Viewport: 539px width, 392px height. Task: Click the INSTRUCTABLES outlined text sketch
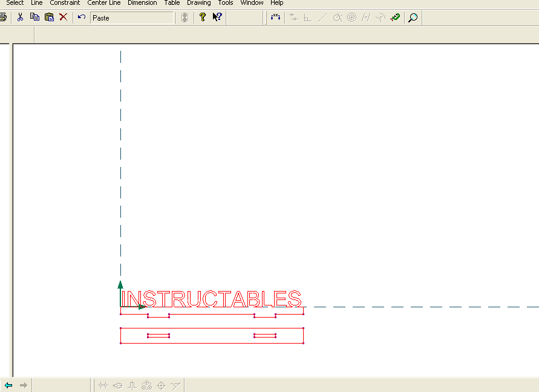[x=211, y=298]
